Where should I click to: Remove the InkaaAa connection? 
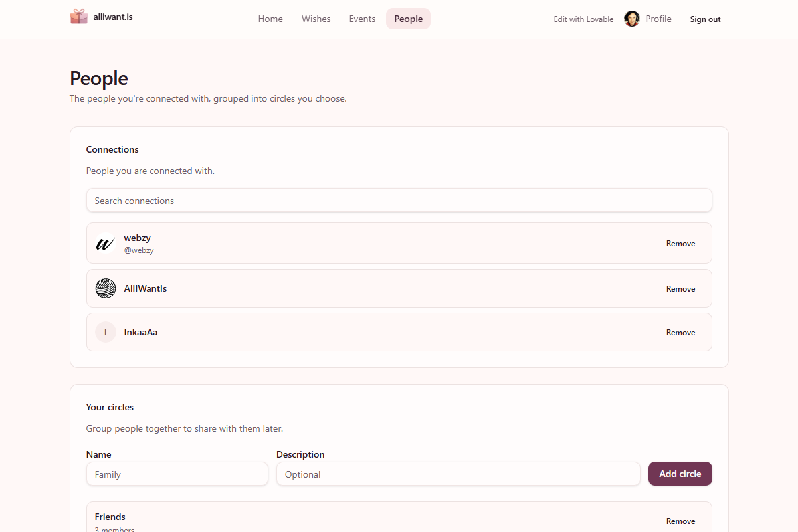680,333
